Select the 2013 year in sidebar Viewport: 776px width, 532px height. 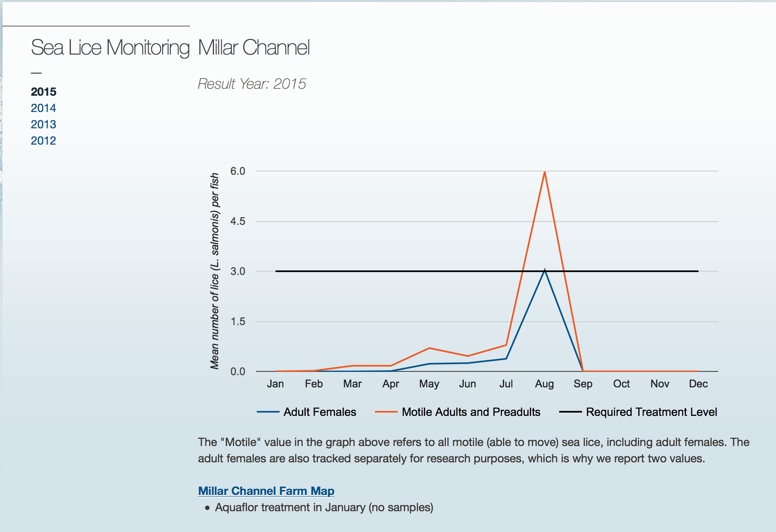[43, 124]
